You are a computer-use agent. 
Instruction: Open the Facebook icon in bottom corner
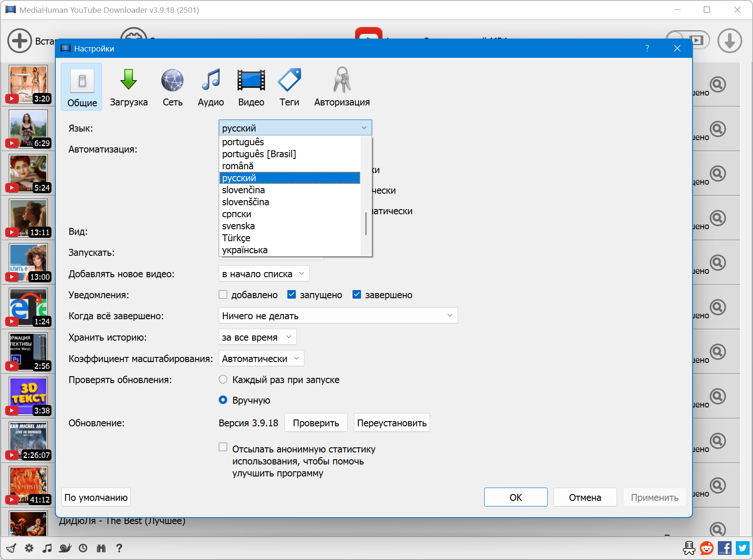pos(725,548)
